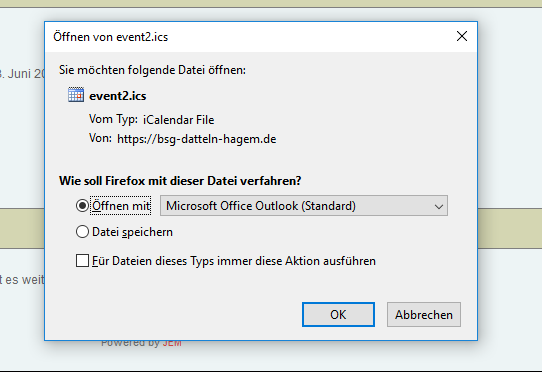The height and width of the screenshot is (381, 542).
Task: Click the dropdown chevron arrow
Action: tap(439, 207)
